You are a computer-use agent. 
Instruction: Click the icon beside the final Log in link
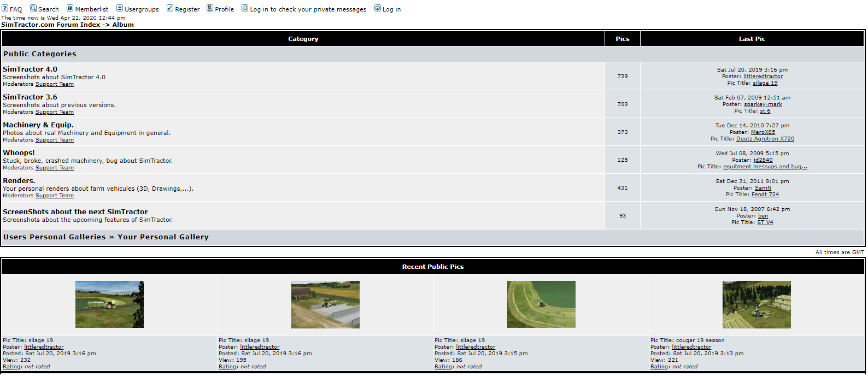point(378,8)
